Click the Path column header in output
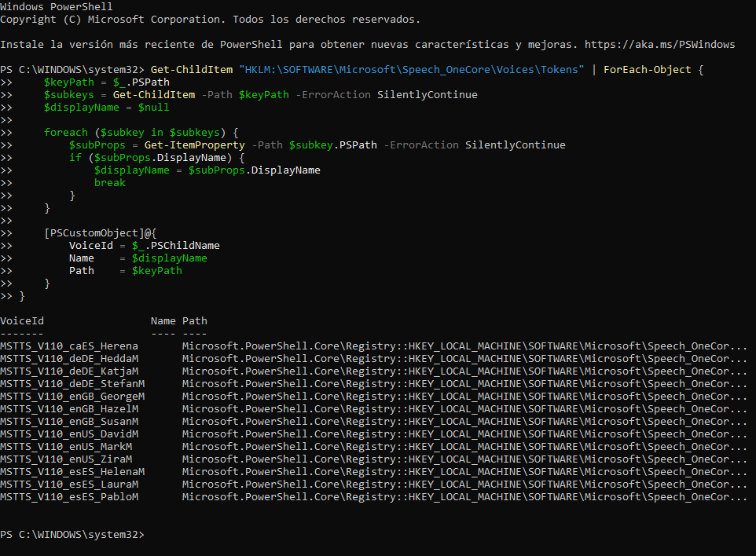 195,321
